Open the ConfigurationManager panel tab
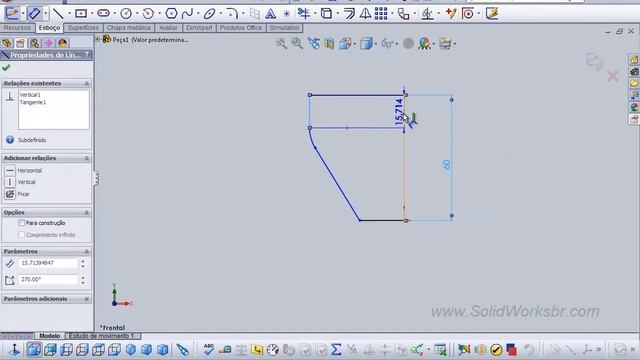The height and width of the screenshot is (360, 640). point(34,43)
